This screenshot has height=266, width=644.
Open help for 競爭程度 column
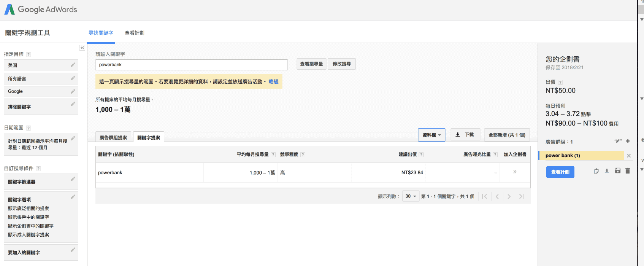303,155
